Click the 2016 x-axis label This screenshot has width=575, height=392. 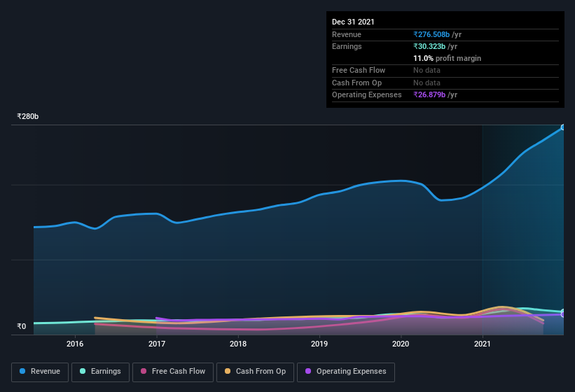(75, 344)
